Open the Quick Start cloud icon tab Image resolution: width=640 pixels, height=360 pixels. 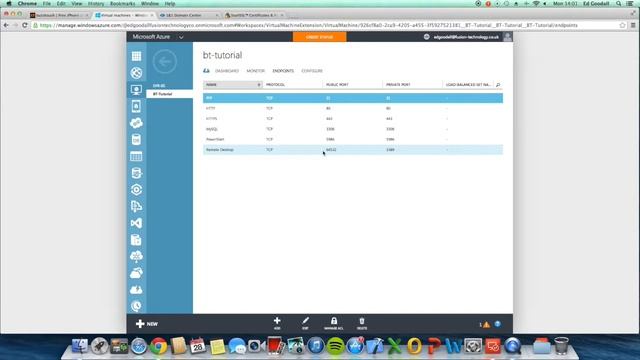[207, 71]
